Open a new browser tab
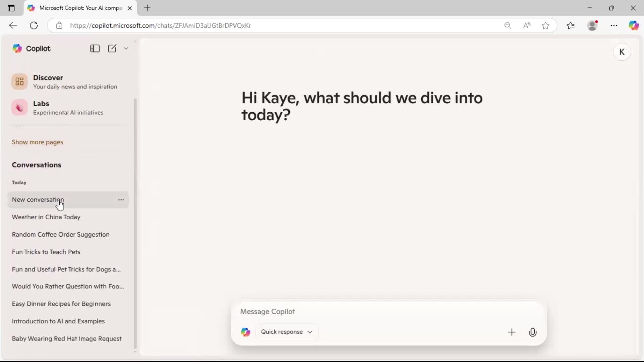Screen dimensions: 644x362 (147, 8)
